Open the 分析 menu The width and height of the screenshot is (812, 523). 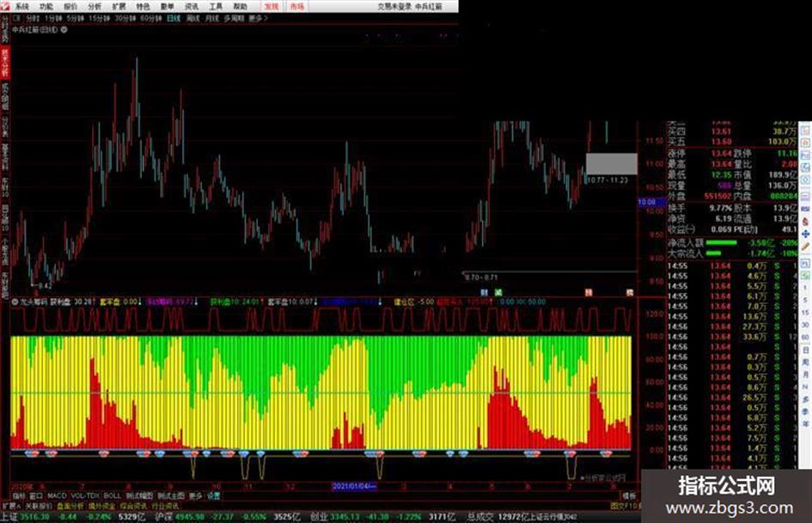pyautogui.click(x=95, y=7)
